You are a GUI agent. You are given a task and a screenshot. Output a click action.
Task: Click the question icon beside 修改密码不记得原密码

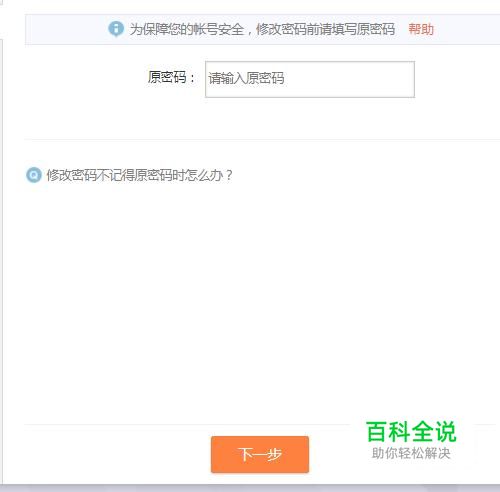[x=34, y=175]
